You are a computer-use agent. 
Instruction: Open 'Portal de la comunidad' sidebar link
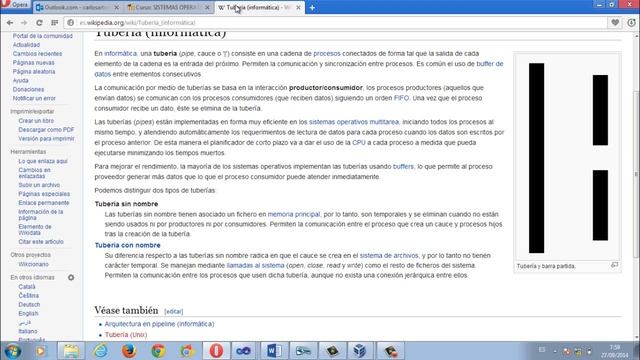click(42, 36)
